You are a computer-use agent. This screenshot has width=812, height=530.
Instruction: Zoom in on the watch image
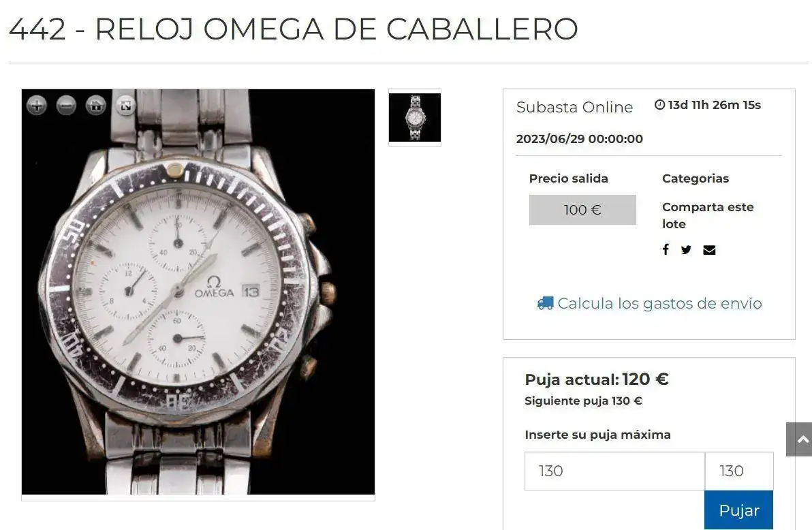(x=37, y=106)
